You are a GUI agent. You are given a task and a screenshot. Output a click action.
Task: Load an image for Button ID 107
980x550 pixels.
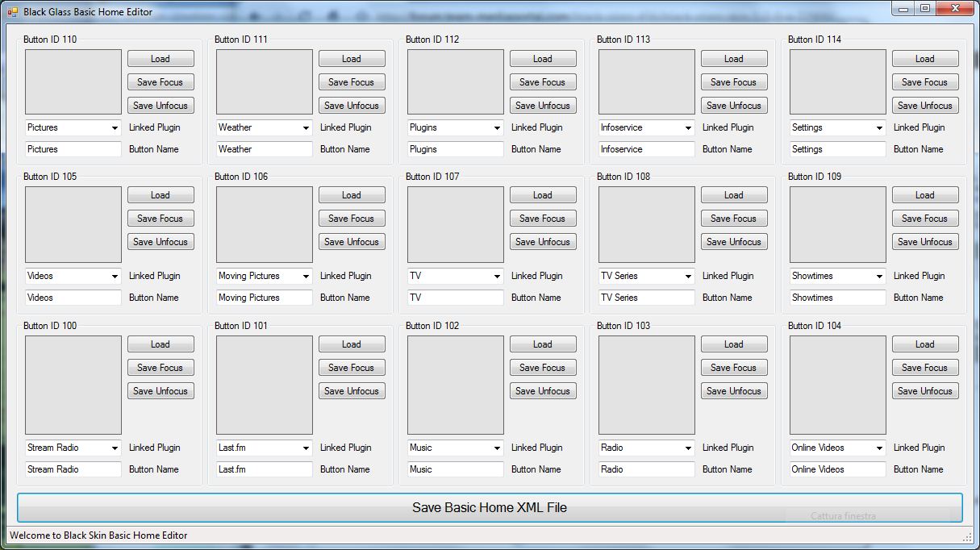[543, 195]
